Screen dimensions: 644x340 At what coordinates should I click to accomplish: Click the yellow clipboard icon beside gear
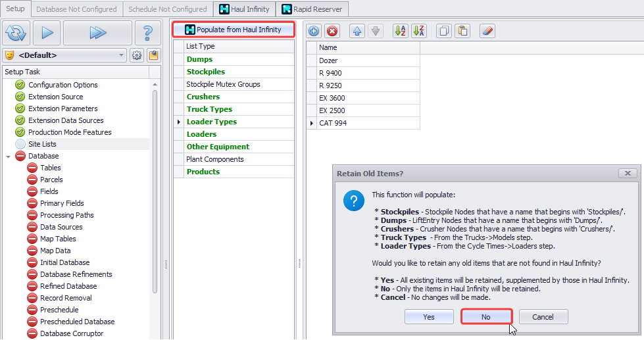(x=154, y=55)
